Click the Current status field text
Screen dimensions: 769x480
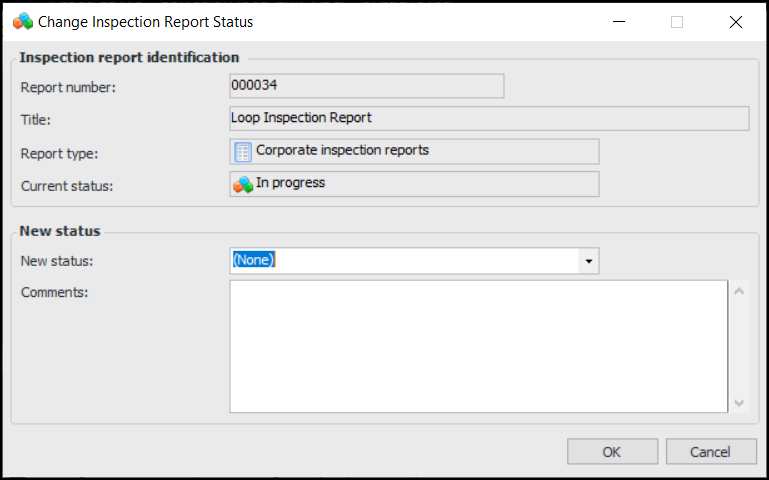coord(290,184)
